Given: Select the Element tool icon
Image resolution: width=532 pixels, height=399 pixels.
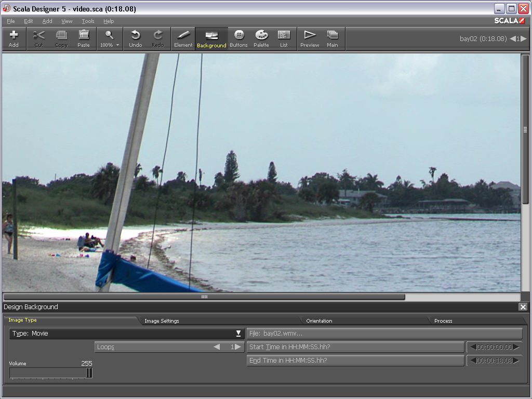Looking at the screenshot, I should click(183, 38).
